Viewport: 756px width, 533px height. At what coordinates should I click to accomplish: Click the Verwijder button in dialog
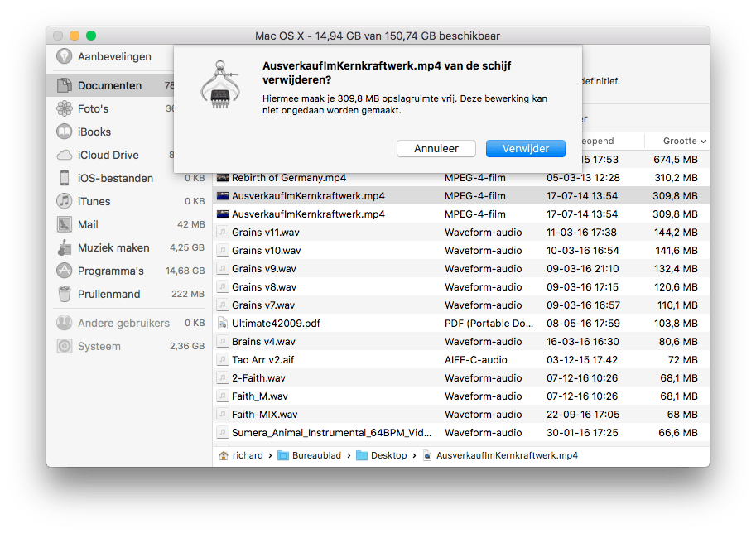coord(526,148)
